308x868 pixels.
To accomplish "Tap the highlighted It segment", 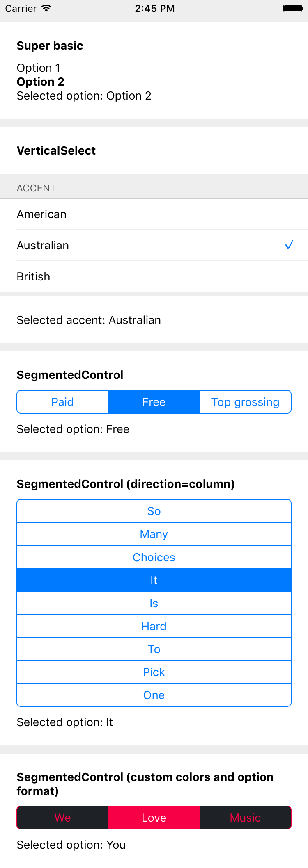I will 154,580.
